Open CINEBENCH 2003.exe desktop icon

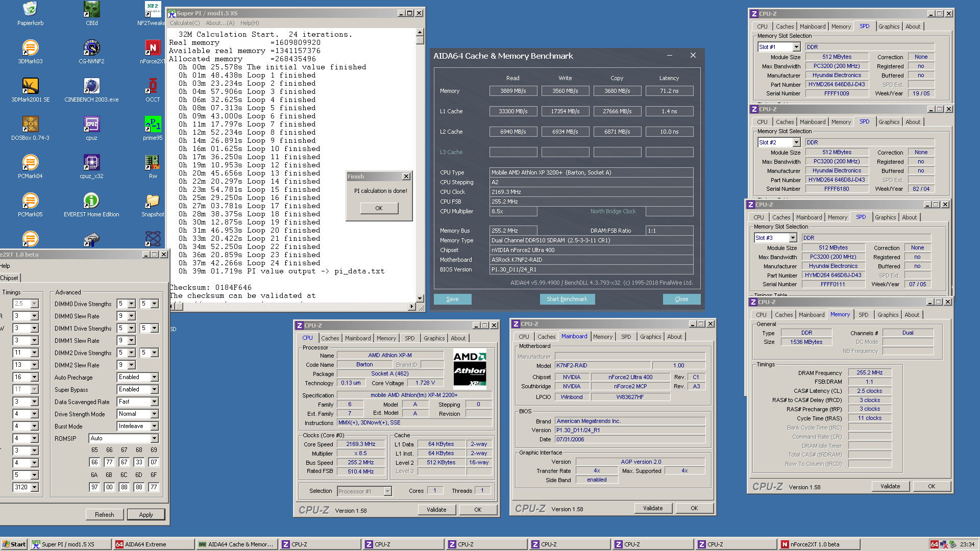(91, 90)
